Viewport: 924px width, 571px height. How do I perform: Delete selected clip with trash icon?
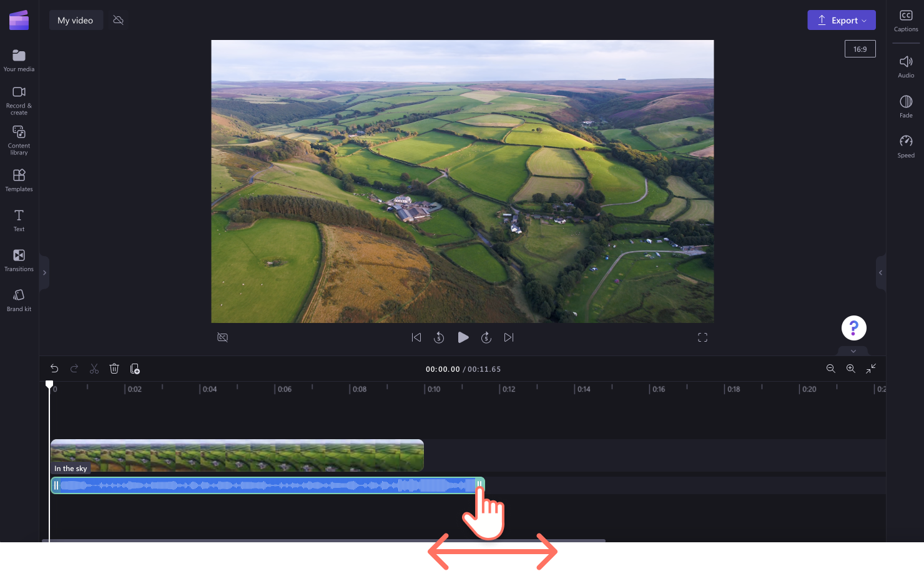(114, 369)
